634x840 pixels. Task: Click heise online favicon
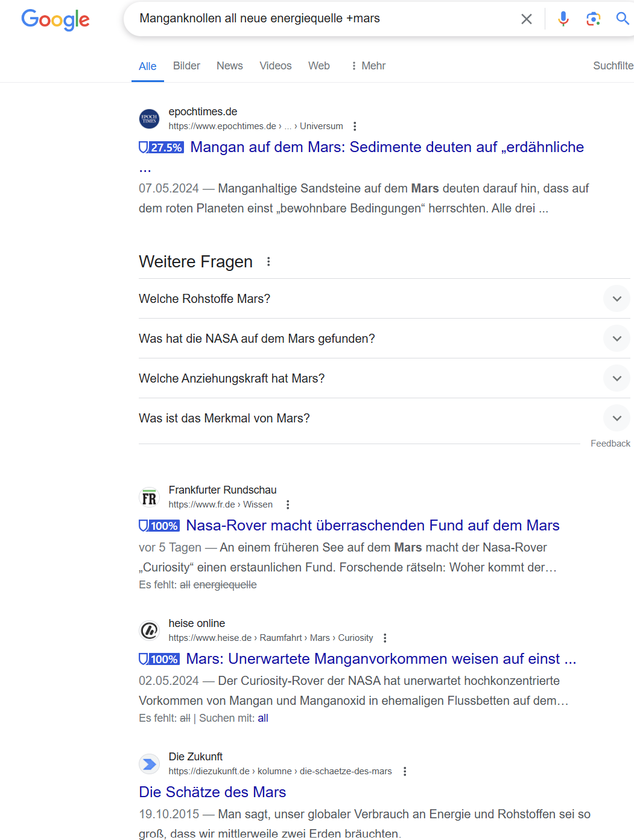point(150,631)
